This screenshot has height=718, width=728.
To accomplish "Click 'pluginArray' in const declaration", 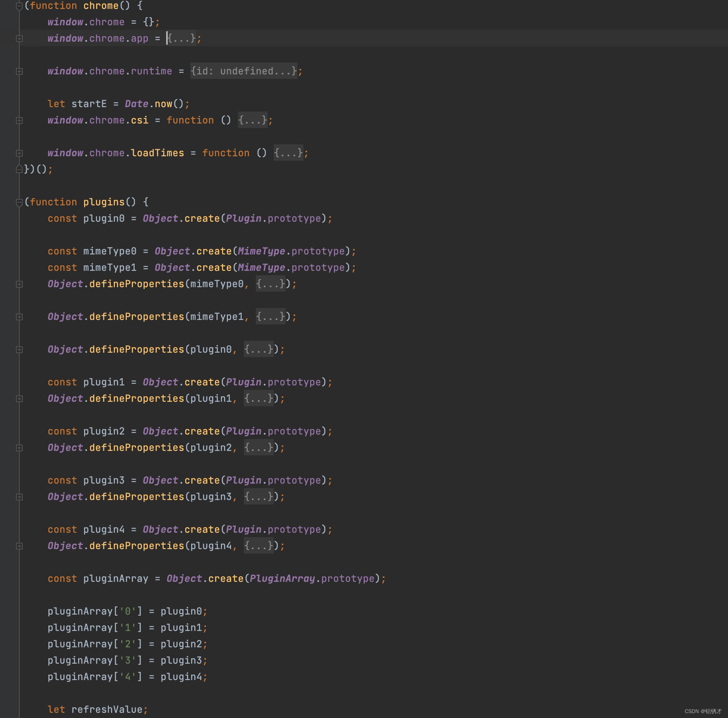I will tap(116, 579).
